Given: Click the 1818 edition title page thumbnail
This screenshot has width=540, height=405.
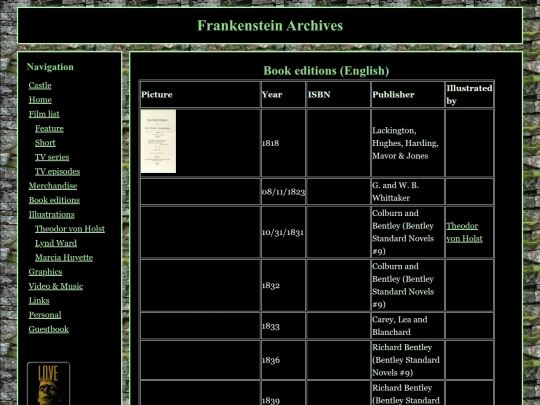Looking at the screenshot, I should (158, 141).
